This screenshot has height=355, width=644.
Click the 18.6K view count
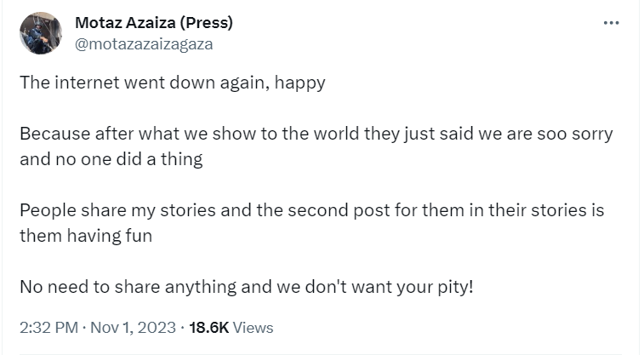point(208,327)
